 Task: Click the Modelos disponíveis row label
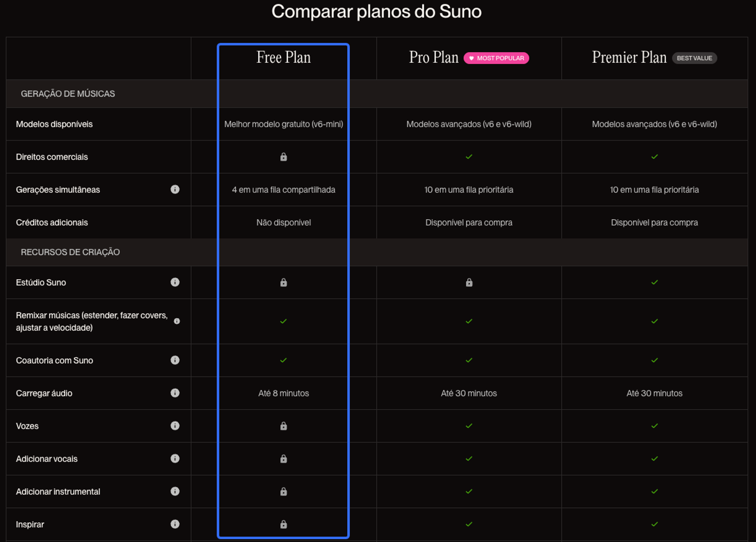click(x=54, y=124)
